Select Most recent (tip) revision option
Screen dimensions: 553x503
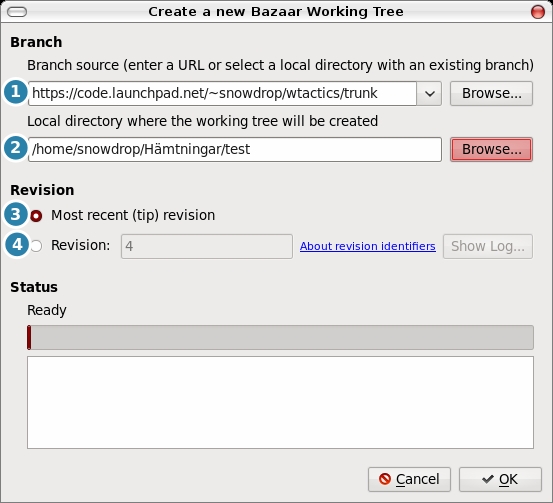pyautogui.click(x=36, y=216)
